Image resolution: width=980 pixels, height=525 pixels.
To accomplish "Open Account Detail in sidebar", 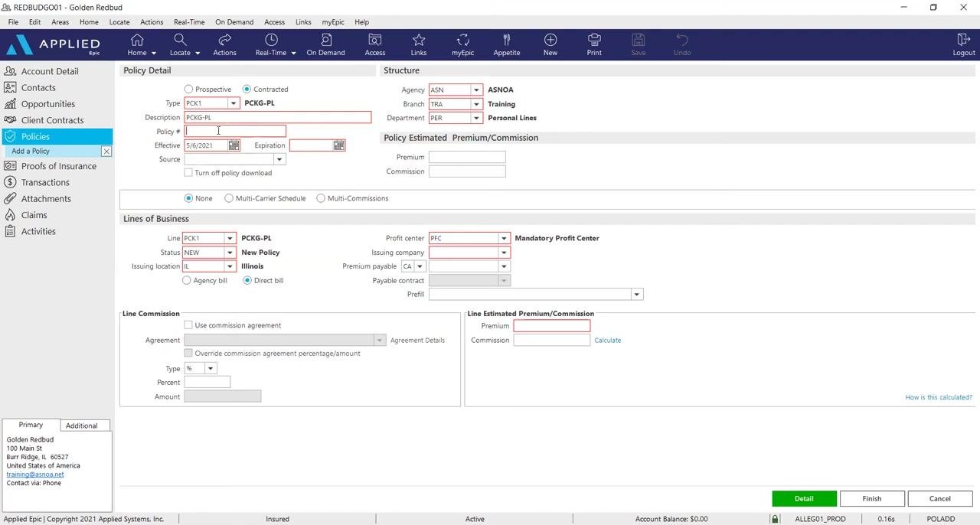I will 50,71.
